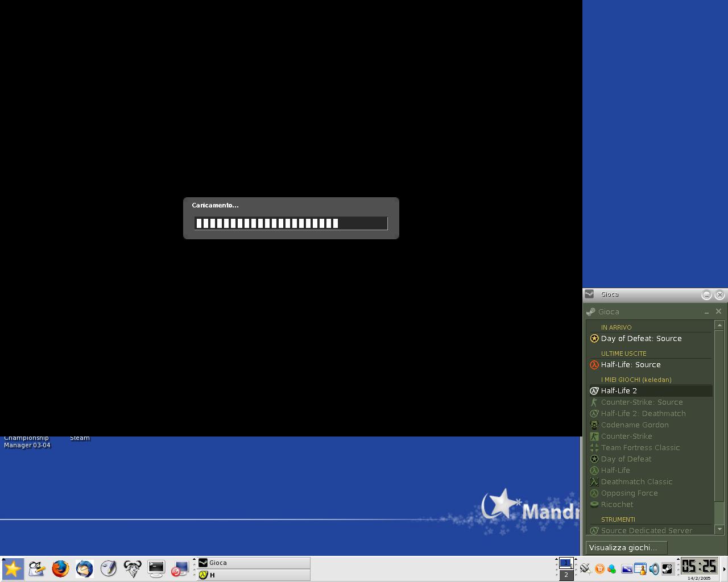Image resolution: width=728 pixels, height=582 pixels.
Task: Click the Deathmatch Classic icon
Action: click(x=594, y=481)
